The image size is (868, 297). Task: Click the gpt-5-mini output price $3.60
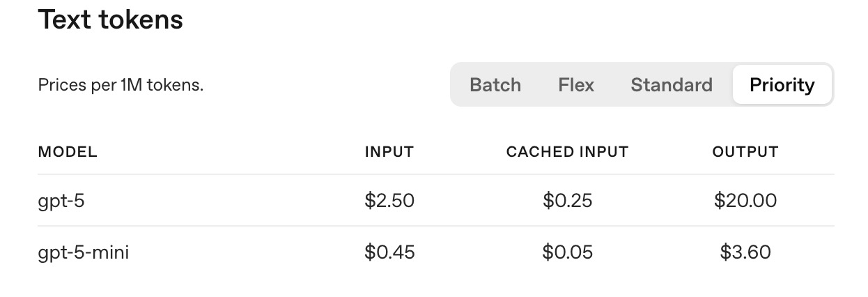point(745,252)
